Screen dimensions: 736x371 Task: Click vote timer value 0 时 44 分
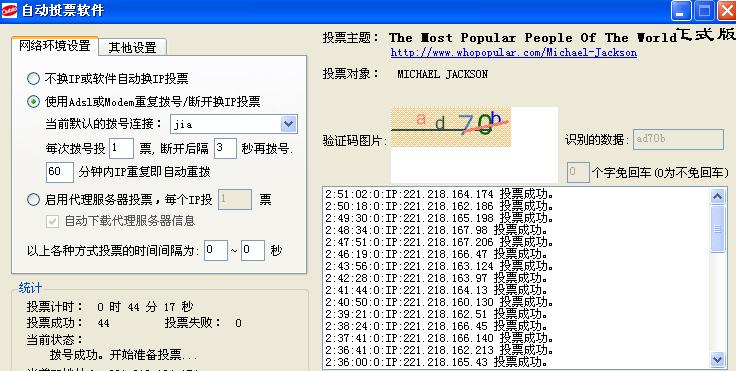click(145, 307)
